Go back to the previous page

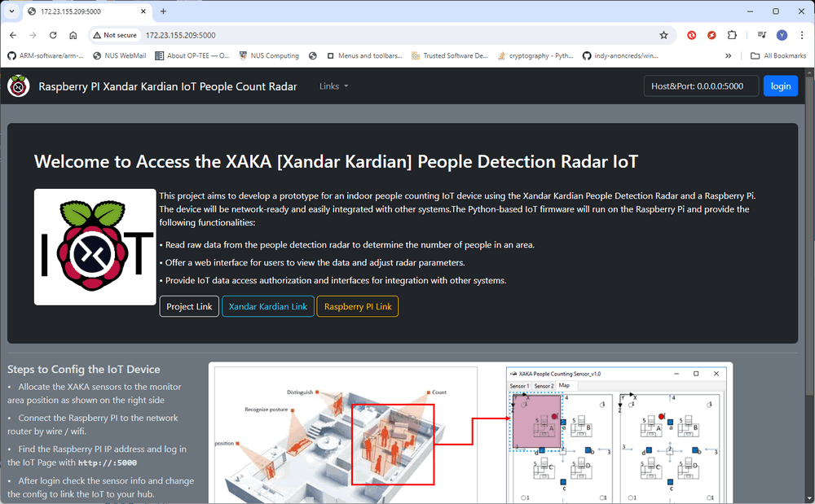pos(13,35)
